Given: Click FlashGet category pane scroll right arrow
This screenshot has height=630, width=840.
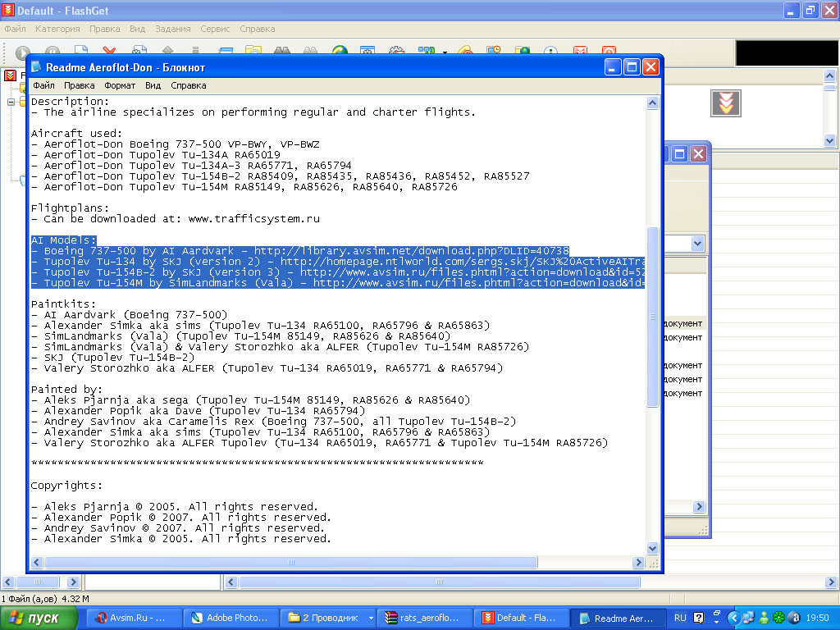Looking at the screenshot, I should 73,582.
